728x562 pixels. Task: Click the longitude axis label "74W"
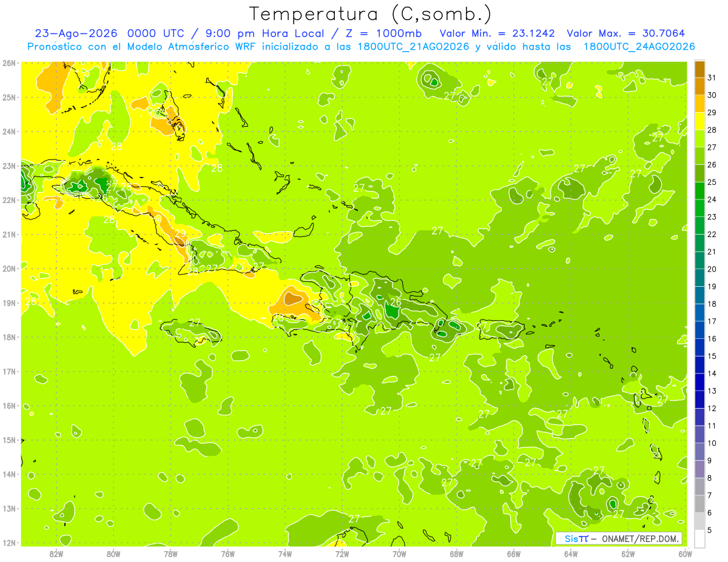285,554
